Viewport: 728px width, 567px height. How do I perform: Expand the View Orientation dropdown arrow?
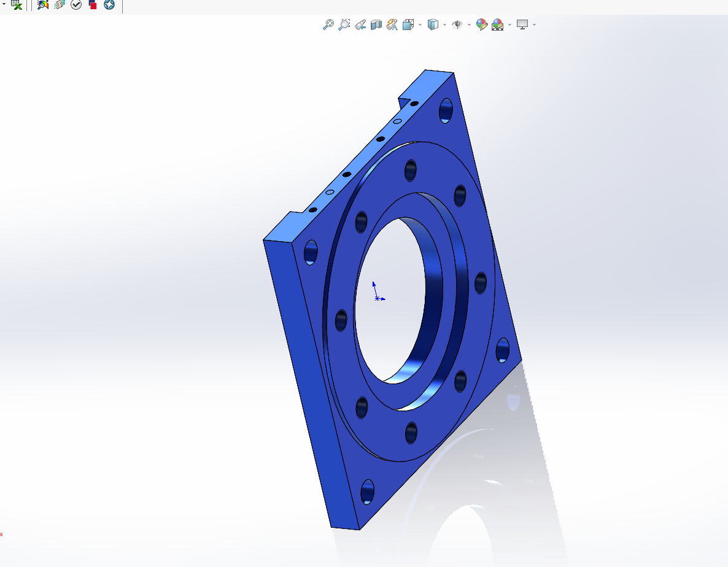420,25
